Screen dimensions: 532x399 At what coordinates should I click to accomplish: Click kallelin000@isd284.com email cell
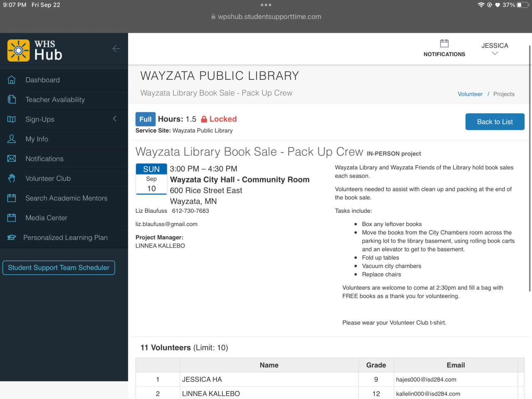click(428, 394)
